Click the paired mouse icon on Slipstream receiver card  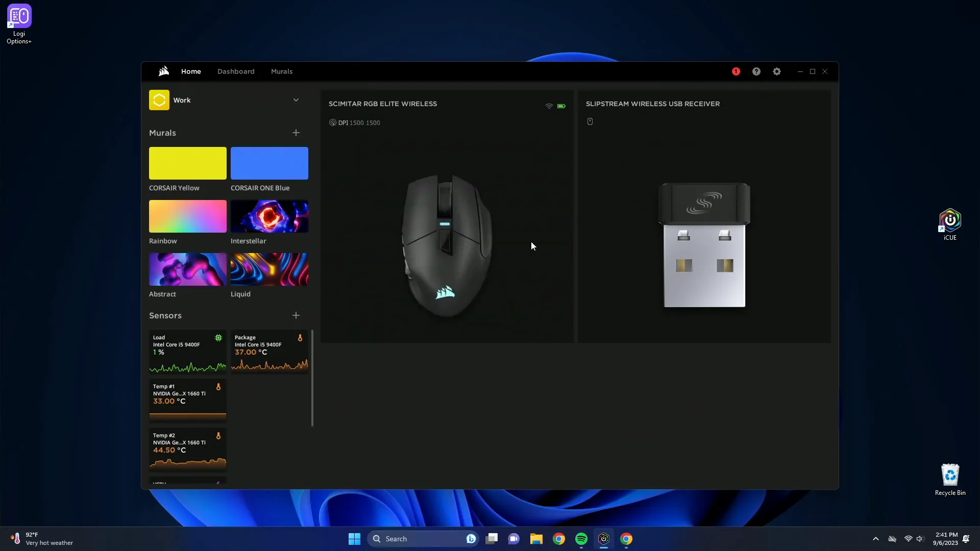point(590,121)
